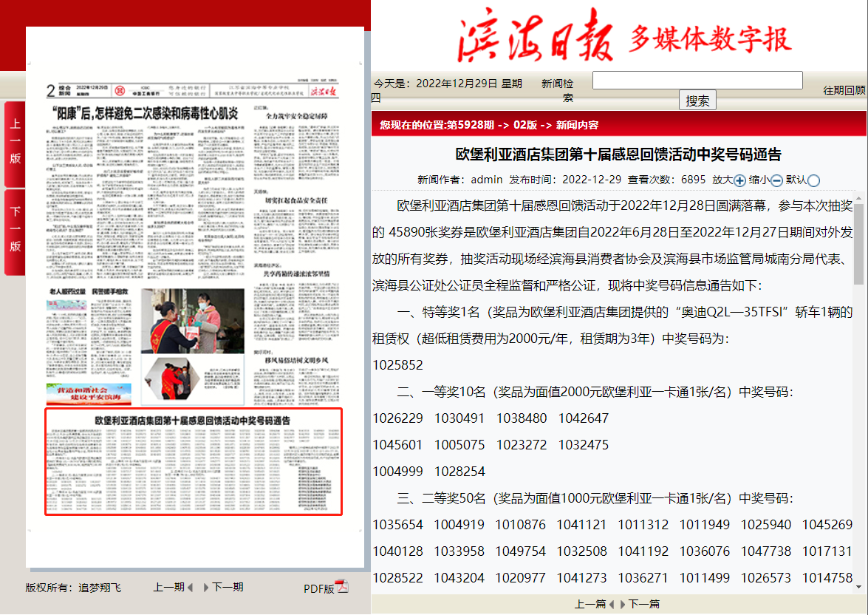Click the zoom-out minus icon next to 缩小
Viewport: 868px width, 615px height.
pyautogui.click(x=777, y=180)
